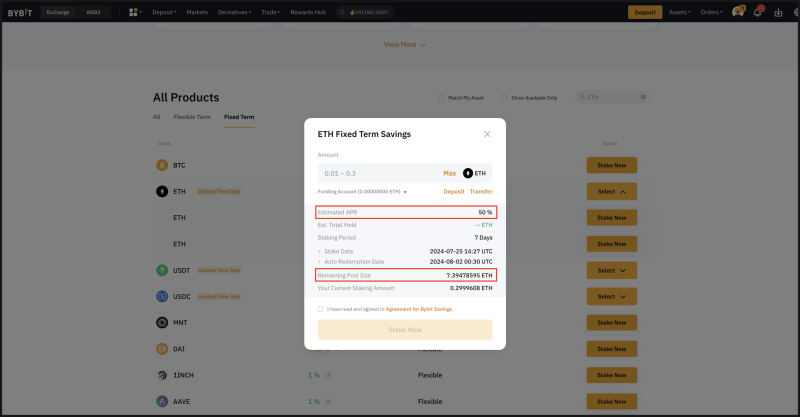Open Agreement for Bybit Savings link
This screenshot has width=800, height=417.
click(x=419, y=309)
